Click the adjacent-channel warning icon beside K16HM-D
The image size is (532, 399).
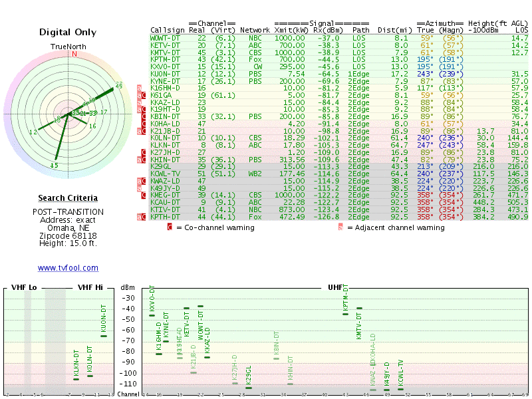(x=140, y=88)
